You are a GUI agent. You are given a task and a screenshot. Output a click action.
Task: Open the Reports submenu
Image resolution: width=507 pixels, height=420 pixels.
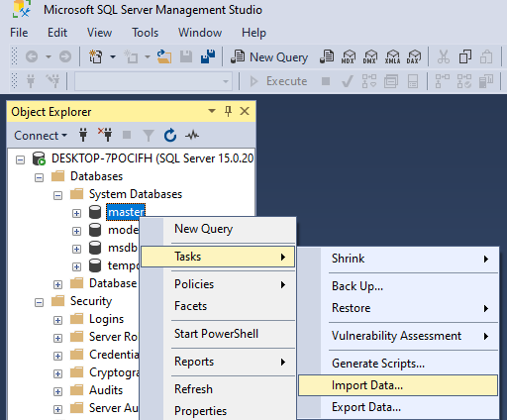218,362
